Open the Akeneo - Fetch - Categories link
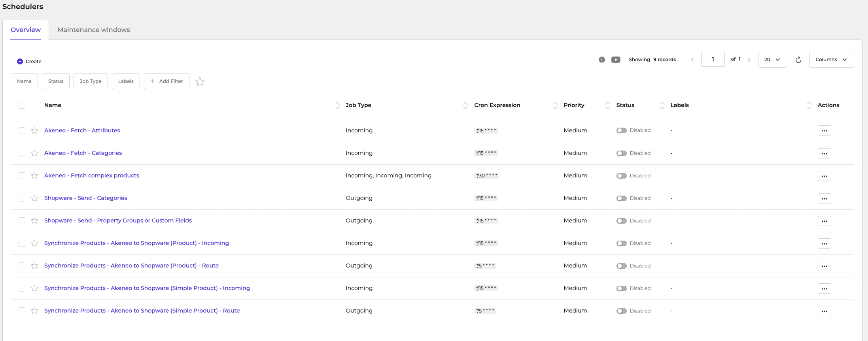The width and height of the screenshot is (868, 341). click(x=83, y=153)
